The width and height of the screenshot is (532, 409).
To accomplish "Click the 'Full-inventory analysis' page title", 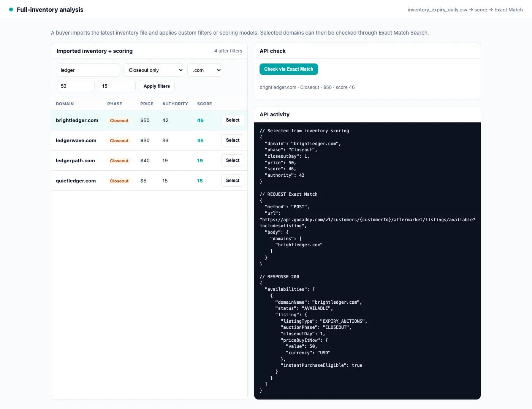I will click(x=50, y=10).
